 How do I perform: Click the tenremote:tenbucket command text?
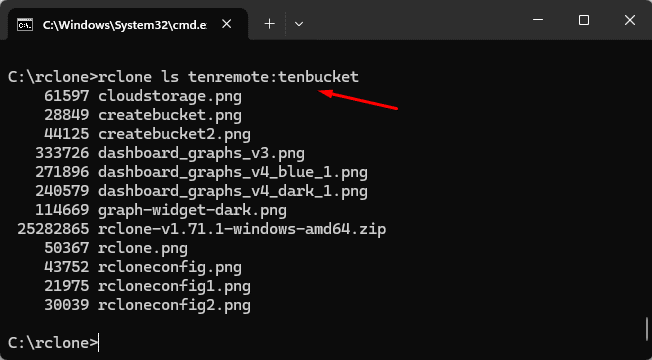tap(273, 77)
